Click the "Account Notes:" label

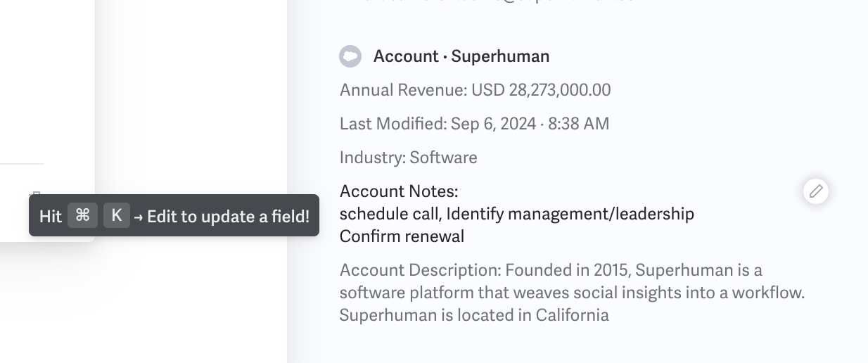pyautogui.click(x=399, y=191)
